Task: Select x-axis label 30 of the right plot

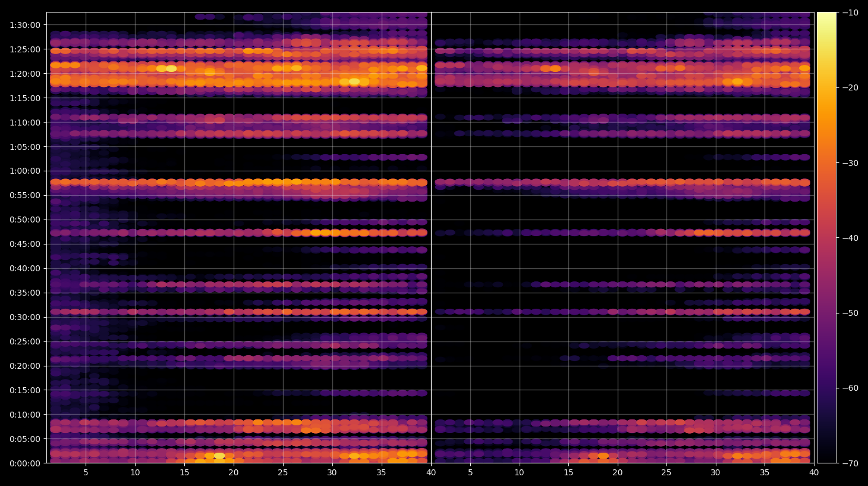Action: click(716, 473)
